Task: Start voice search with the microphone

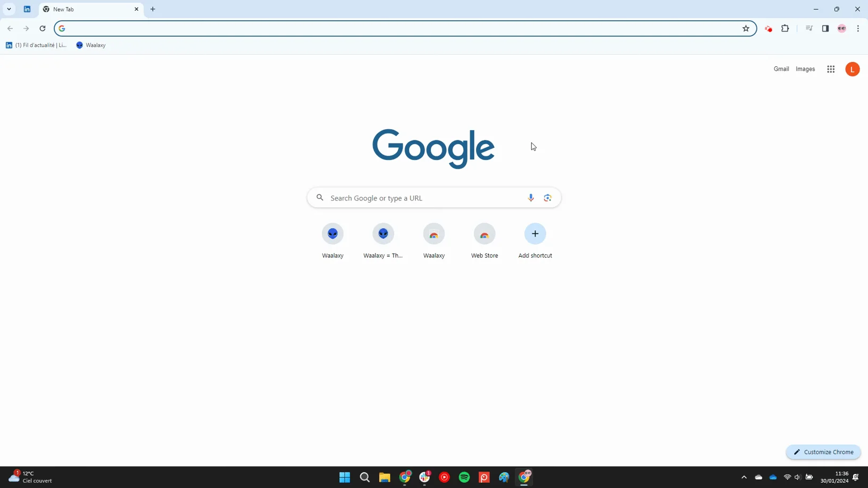Action: [531, 198]
